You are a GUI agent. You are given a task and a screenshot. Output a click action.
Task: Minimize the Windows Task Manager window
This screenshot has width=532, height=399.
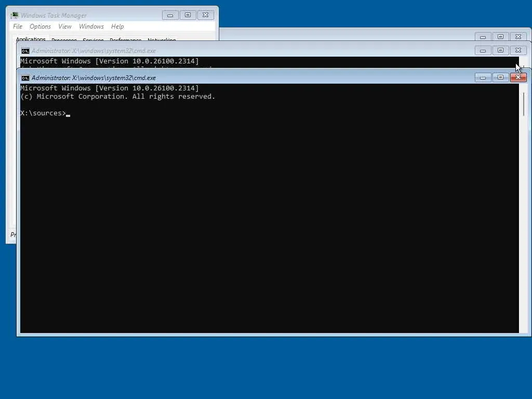click(x=170, y=15)
